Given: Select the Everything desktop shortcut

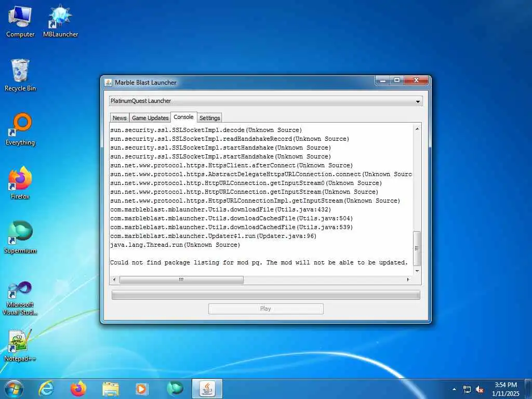Looking at the screenshot, I should tap(20, 129).
